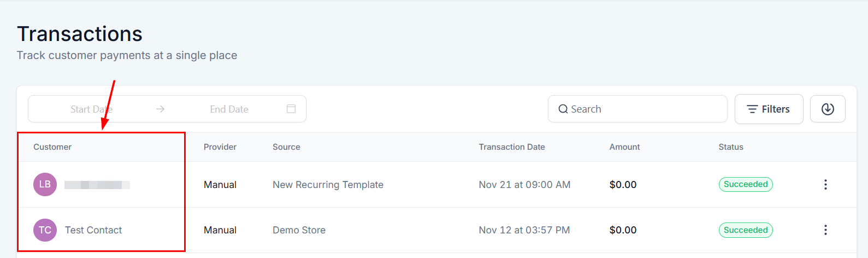
Task: Open the Filters panel
Action: click(x=769, y=109)
